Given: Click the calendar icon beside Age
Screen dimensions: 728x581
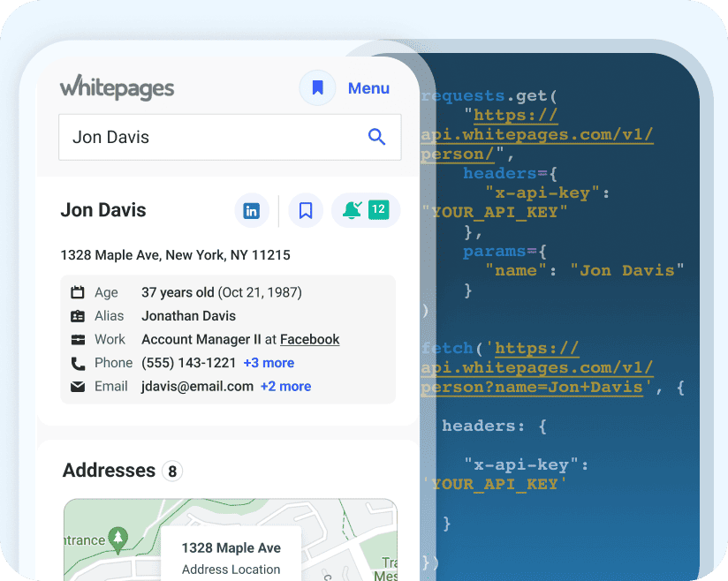Looking at the screenshot, I should [78, 292].
